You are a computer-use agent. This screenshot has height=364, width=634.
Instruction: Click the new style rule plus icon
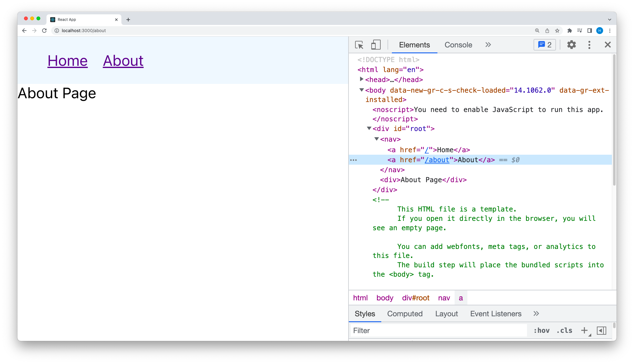584,331
